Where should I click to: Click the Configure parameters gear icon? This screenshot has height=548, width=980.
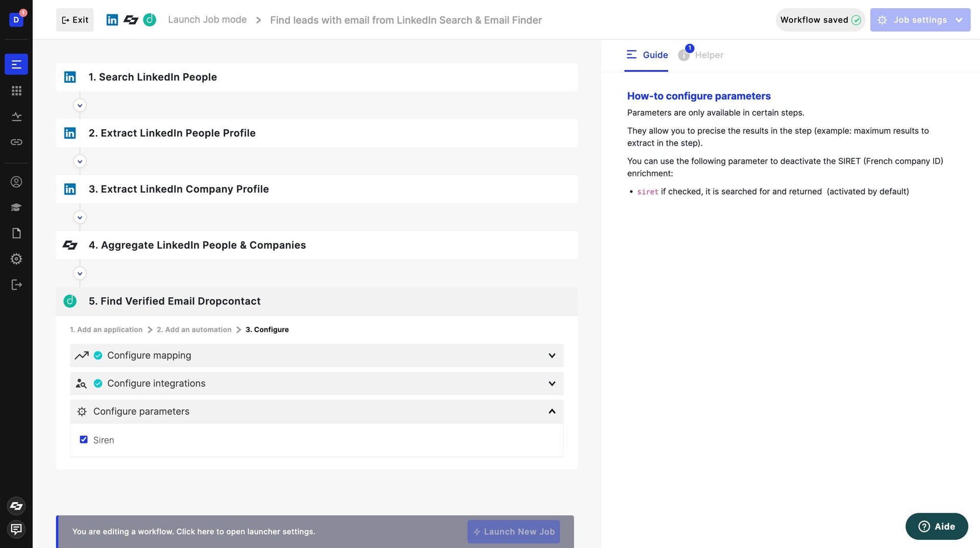coord(82,412)
